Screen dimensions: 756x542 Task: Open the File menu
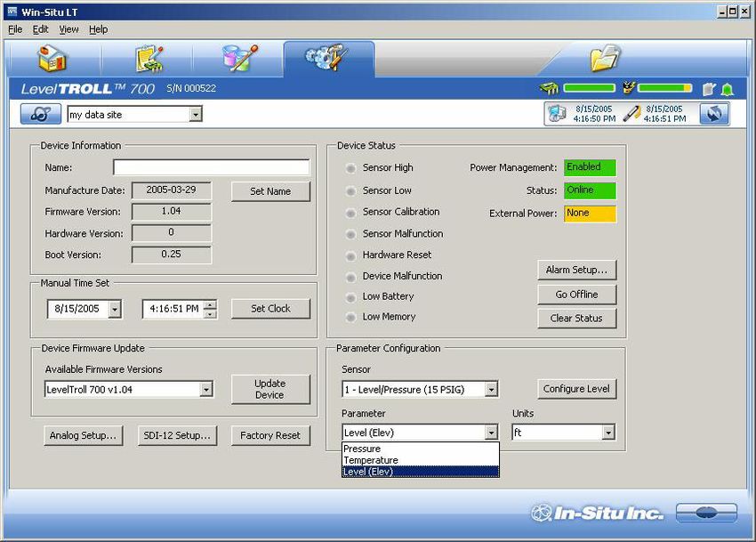pyautogui.click(x=15, y=29)
